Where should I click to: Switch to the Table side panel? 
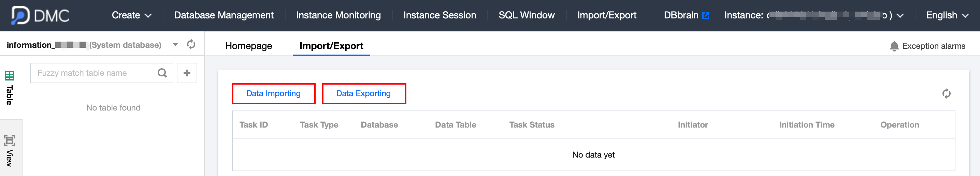click(x=10, y=87)
